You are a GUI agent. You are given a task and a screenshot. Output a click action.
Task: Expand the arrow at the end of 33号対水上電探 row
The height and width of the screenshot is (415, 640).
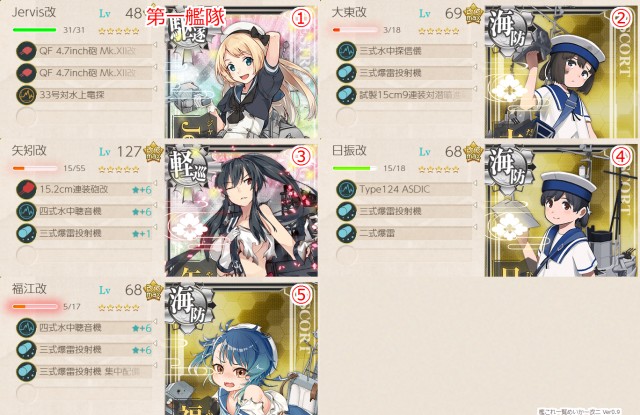(x=155, y=89)
